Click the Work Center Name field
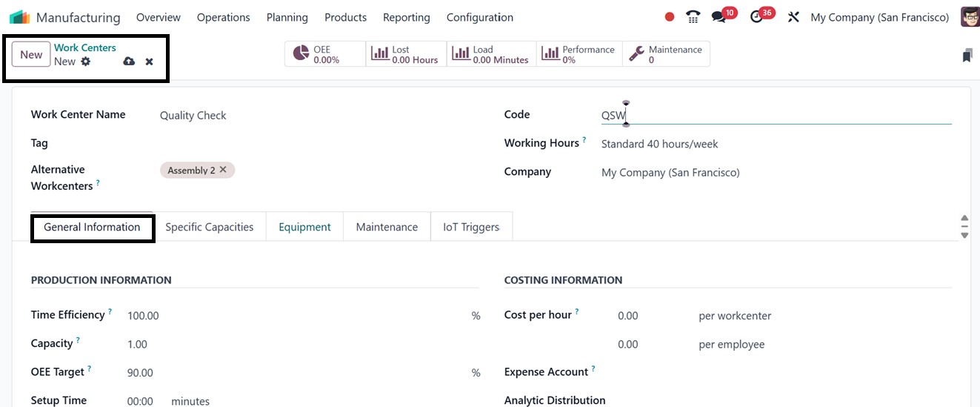 pyautogui.click(x=311, y=116)
